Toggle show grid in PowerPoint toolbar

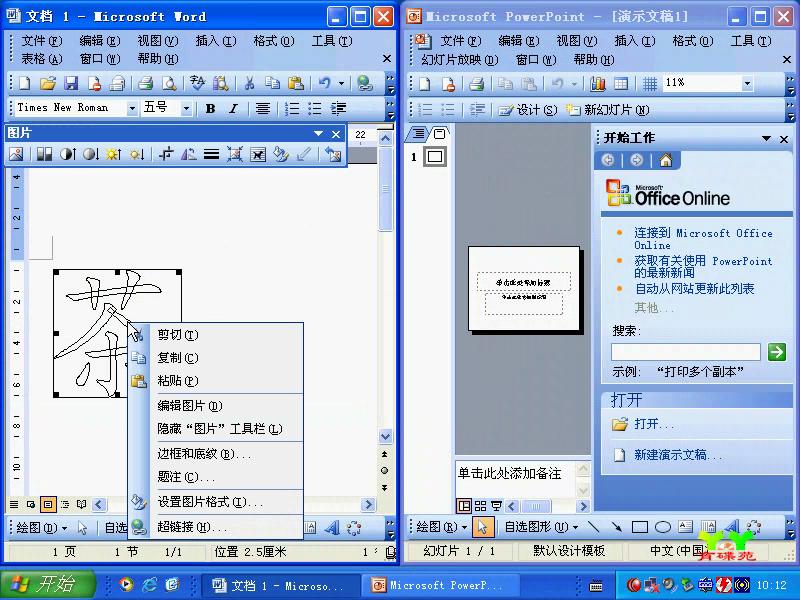[649, 84]
